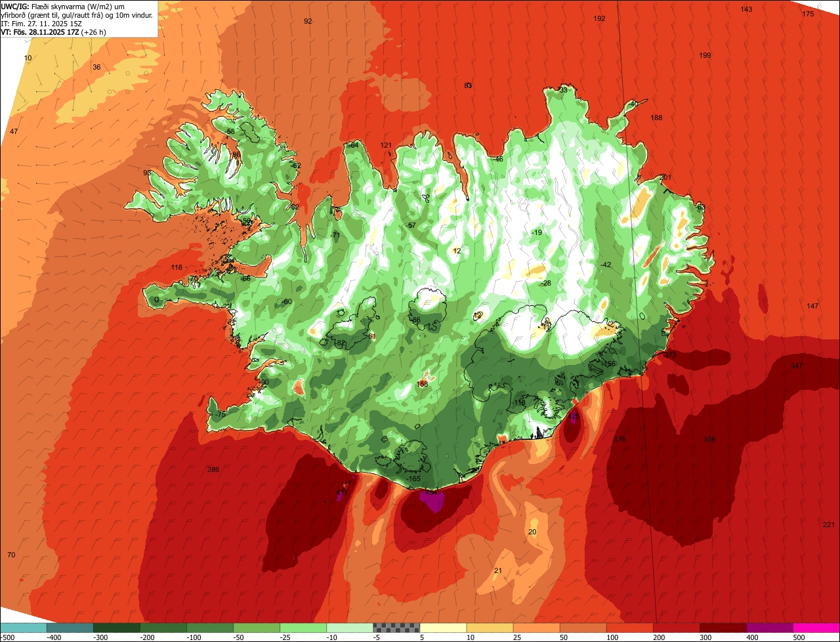Screen dimensions: 840x642
Task: Select the red 200 to 300 legend swatch
Action: coord(677,627)
